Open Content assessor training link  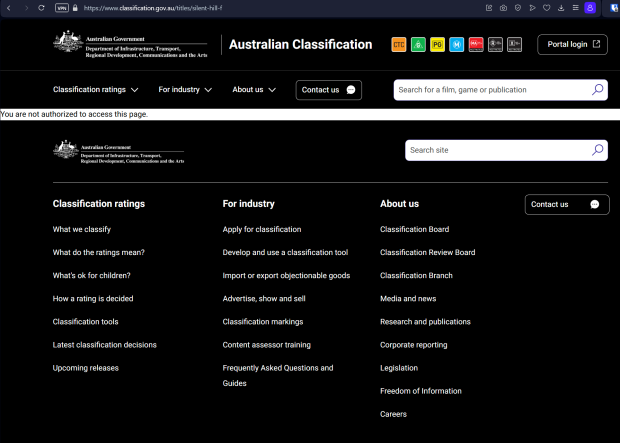[x=267, y=345]
